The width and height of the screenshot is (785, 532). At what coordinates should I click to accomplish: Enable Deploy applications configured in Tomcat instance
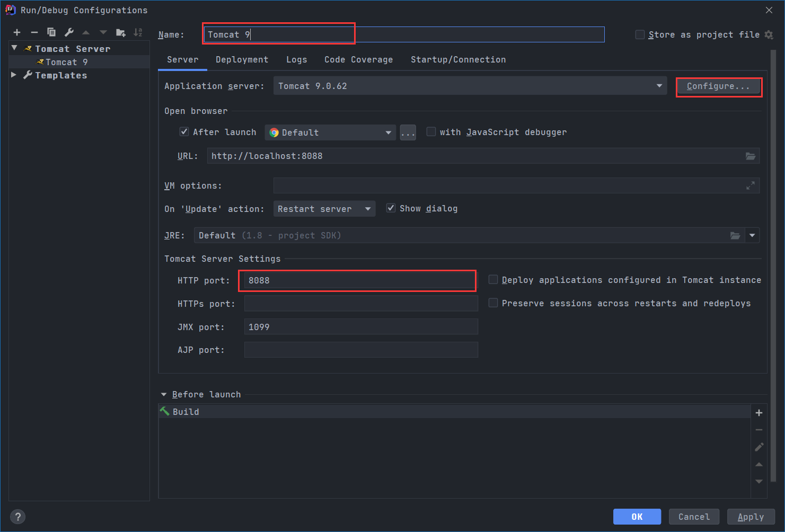point(493,279)
